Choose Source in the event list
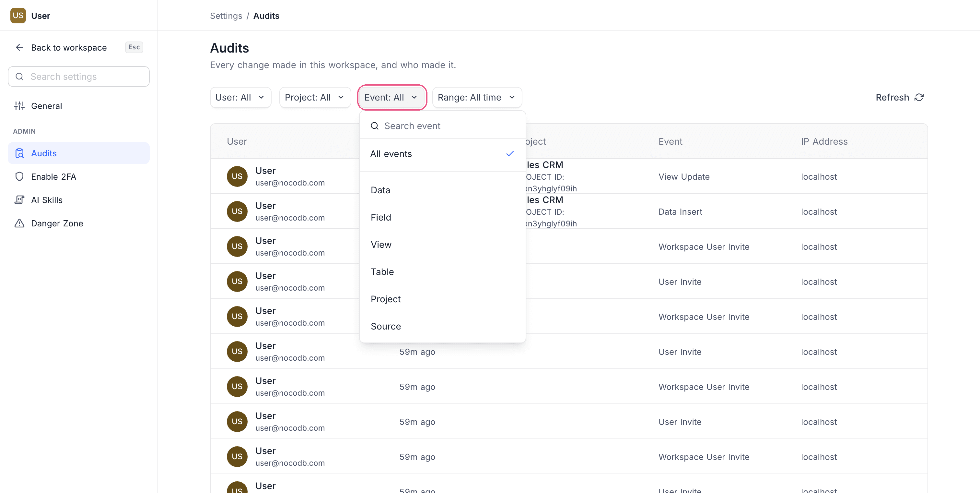Viewport: 980px width, 493px height. pos(442,326)
